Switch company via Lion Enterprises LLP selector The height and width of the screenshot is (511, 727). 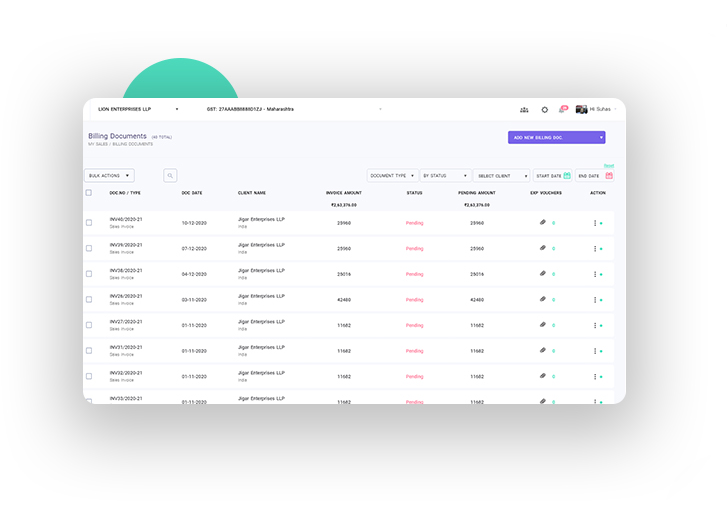pyautogui.click(x=137, y=108)
